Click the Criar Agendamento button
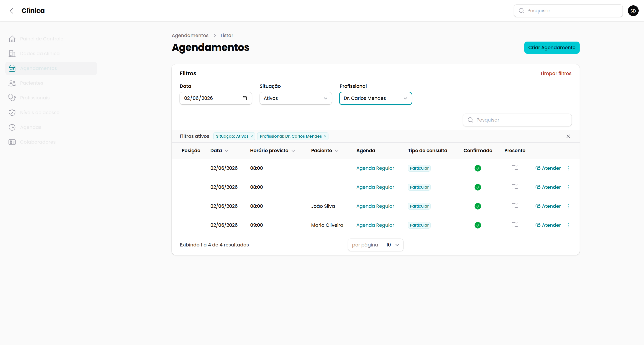This screenshot has height=345, width=644. 551,47
